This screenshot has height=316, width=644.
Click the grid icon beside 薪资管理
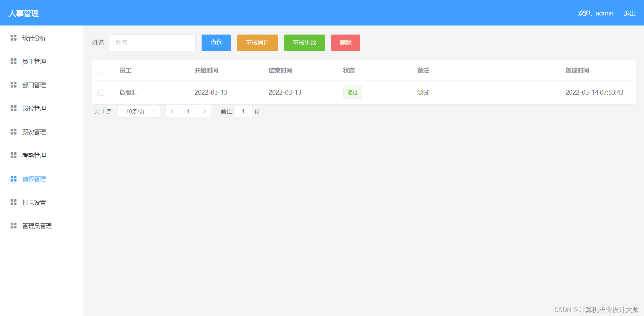point(13,132)
